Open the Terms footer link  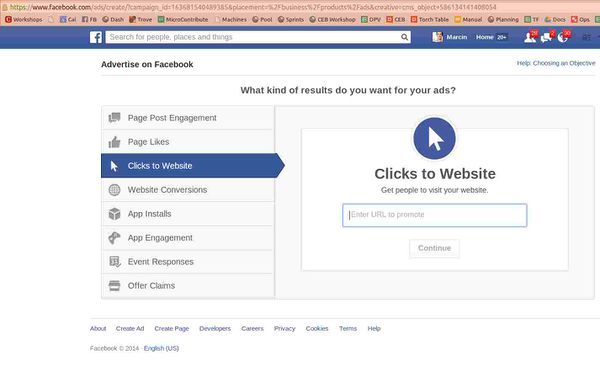pos(348,329)
